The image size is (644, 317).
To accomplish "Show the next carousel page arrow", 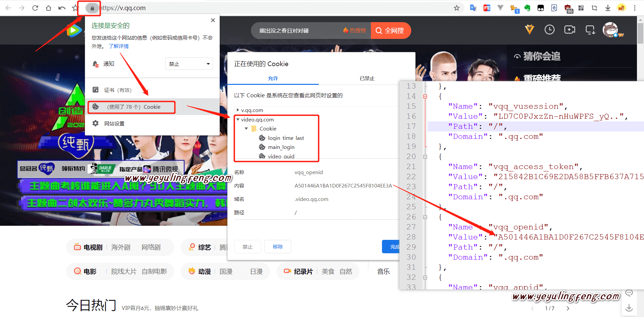I will [568, 308].
